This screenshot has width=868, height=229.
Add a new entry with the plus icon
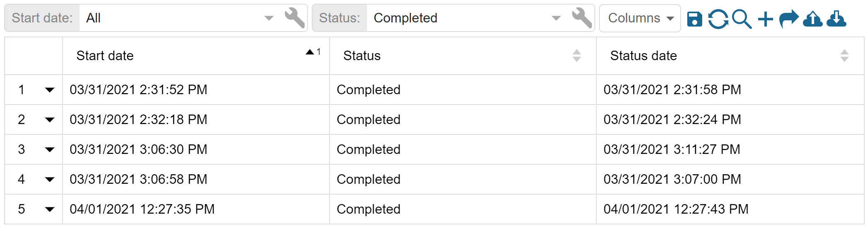(x=766, y=19)
